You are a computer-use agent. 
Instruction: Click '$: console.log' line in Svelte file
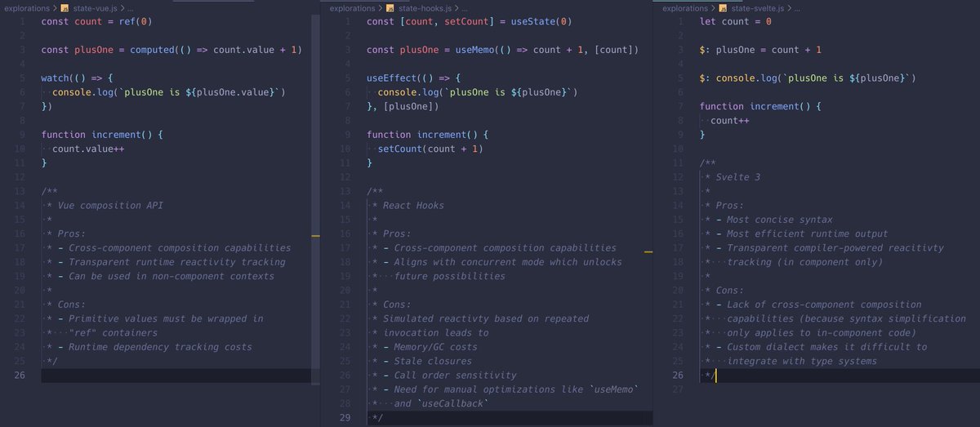pyautogui.click(x=808, y=78)
